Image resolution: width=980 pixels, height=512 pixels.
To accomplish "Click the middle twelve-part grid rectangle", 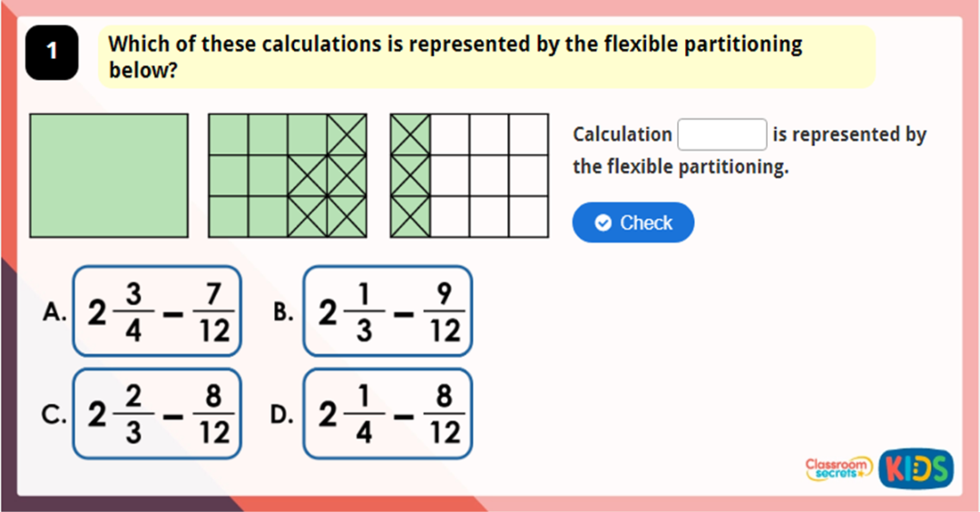I will click(x=288, y=175).
